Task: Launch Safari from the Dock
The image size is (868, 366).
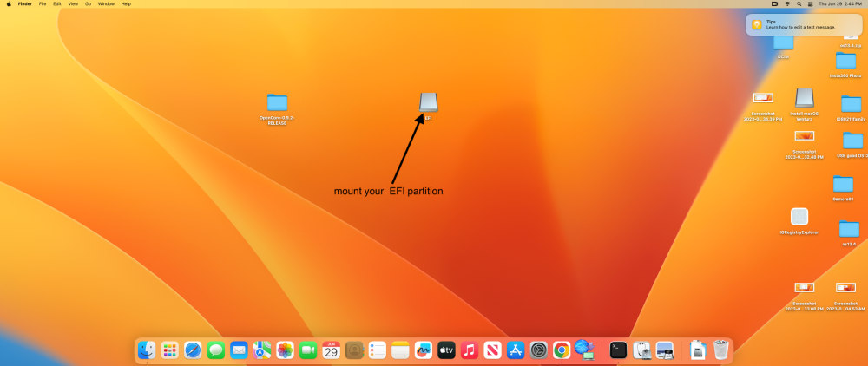Action: (194, 350)
